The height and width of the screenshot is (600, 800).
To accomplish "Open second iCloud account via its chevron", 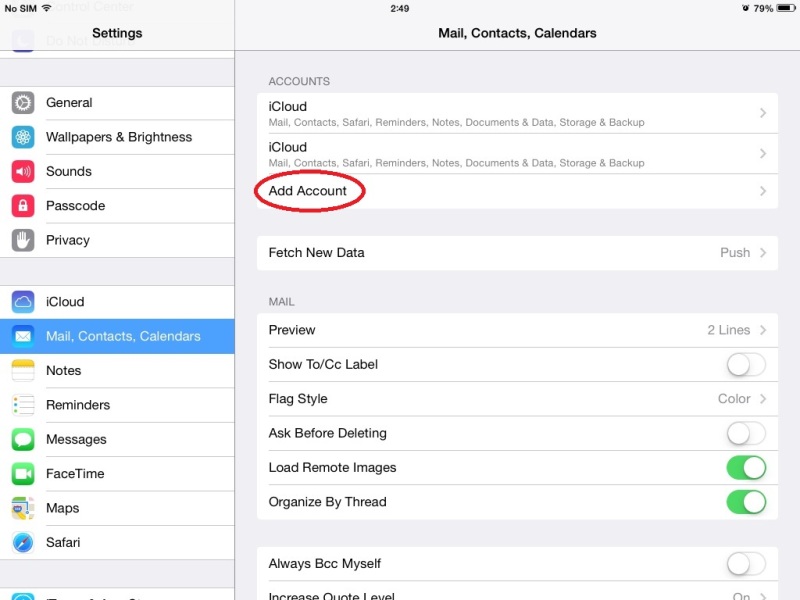I will tap(763, 154).
